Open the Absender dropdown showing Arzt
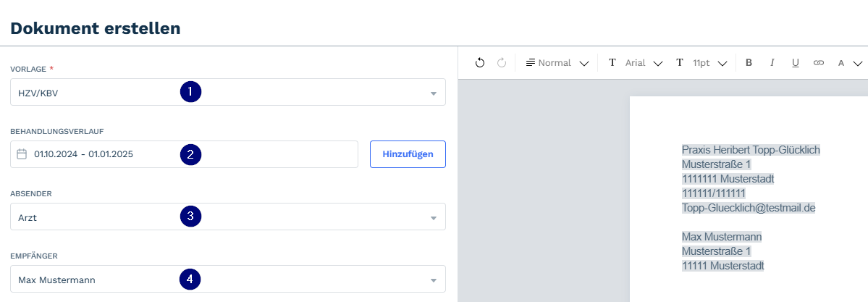This screenshot has height=302, width=868. [227, 217]
